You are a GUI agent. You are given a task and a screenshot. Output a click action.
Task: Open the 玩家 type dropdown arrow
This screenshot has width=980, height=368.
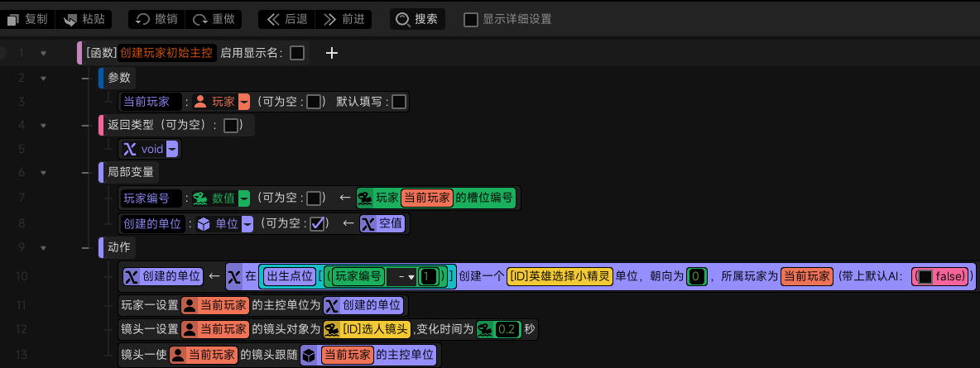click(x=243, y=102)
